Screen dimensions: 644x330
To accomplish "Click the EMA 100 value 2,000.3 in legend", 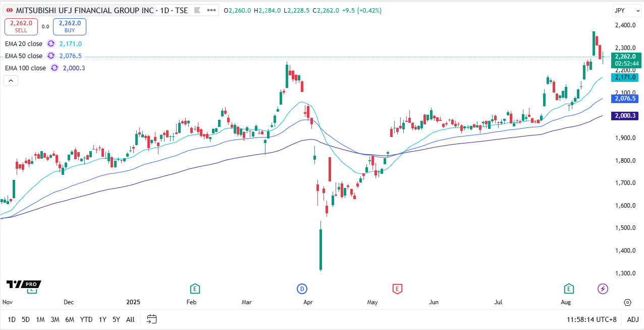I will tap(74, 68).
